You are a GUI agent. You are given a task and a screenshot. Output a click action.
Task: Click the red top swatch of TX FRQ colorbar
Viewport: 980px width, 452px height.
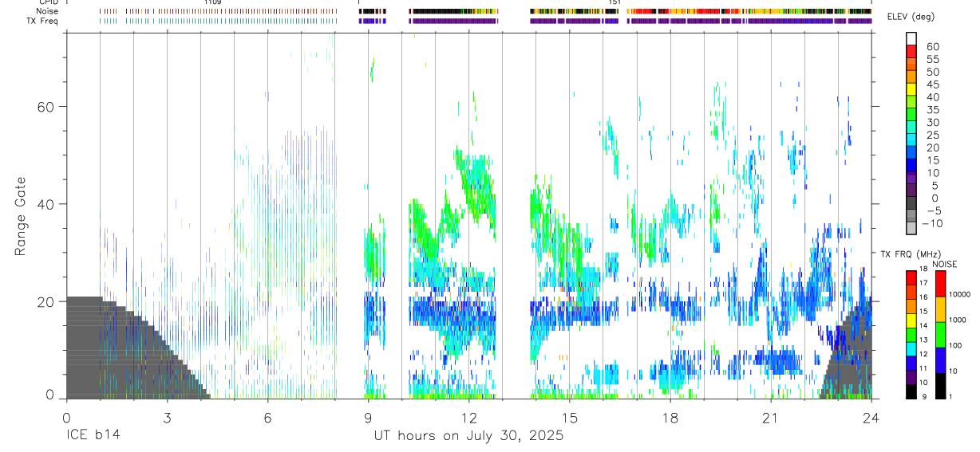911,278
